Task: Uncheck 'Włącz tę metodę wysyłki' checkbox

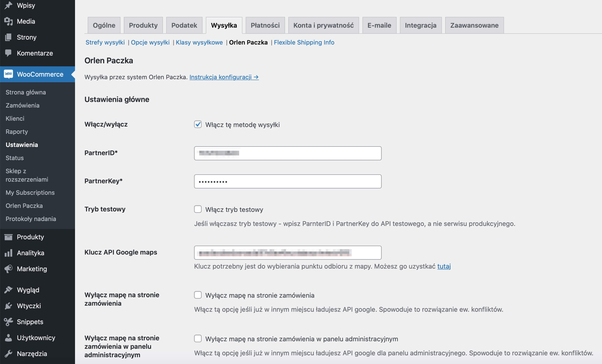Action: tap(198, 124)
